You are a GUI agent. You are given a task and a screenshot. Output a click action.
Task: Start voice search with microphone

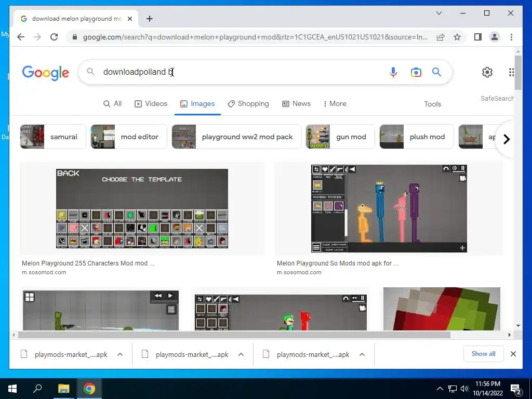click(393, 72)
